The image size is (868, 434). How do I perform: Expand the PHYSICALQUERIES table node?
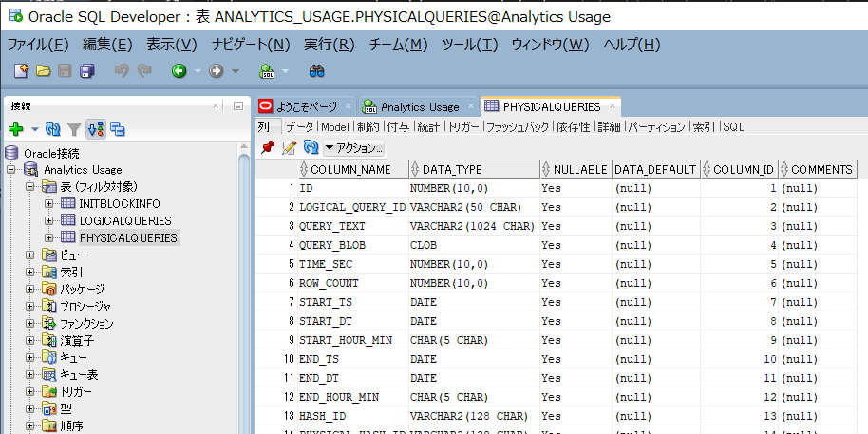point(49,238)
